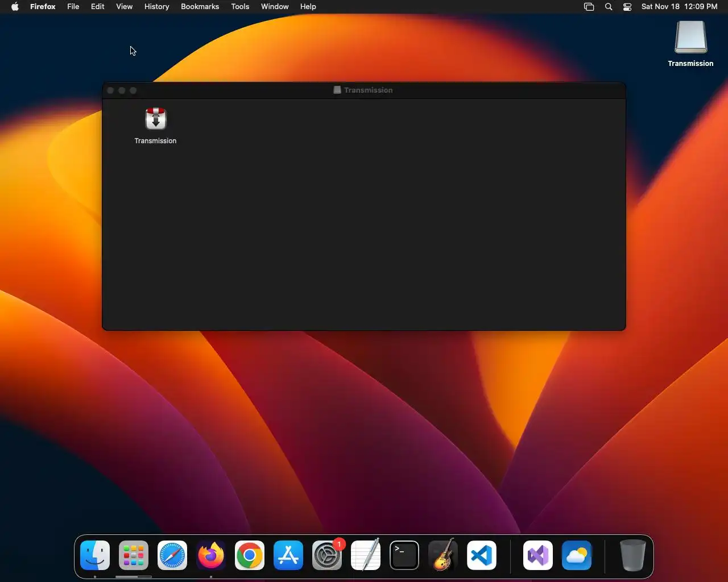Viewport: 728px width, 582px height.
Task: Minimize the Transmission window
Action: pyautogui.click(x=122, y=90)
